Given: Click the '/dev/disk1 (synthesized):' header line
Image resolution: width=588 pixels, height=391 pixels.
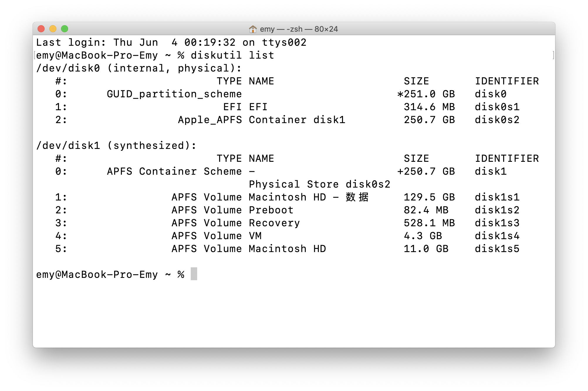Looking at the screenshot, I should 116,145.
